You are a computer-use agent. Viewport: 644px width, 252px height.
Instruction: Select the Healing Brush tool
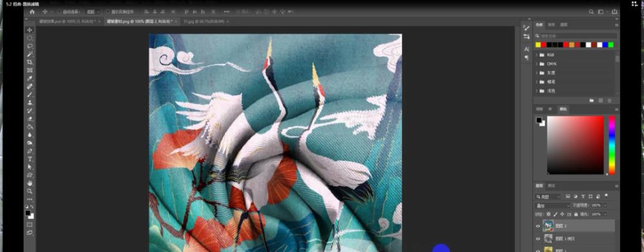click(x=30, y=86)
